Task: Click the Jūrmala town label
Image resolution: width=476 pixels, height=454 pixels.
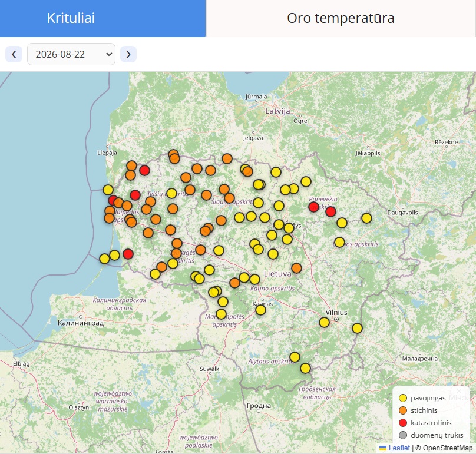Action: click(256, 97)
